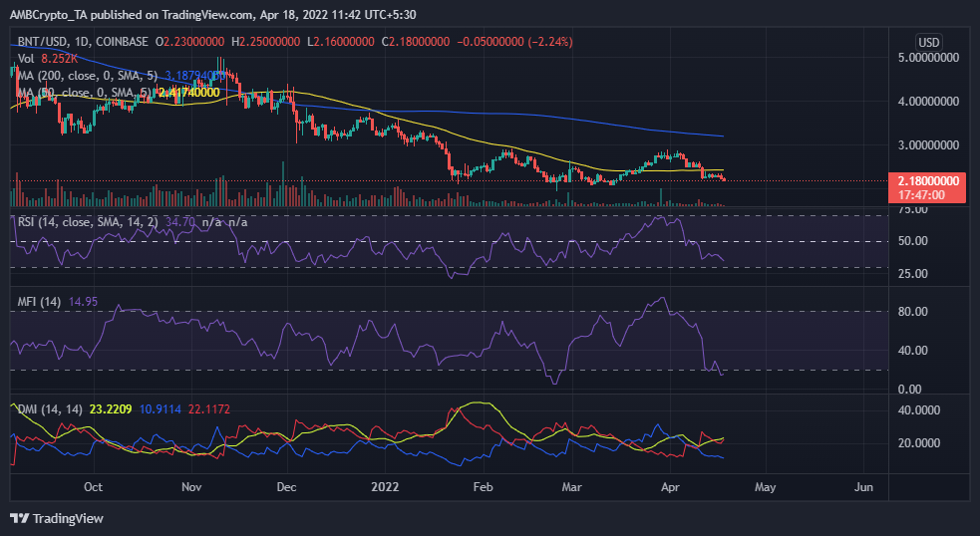Click the DMI value 10.9114
980x536 pixels.
160,409
